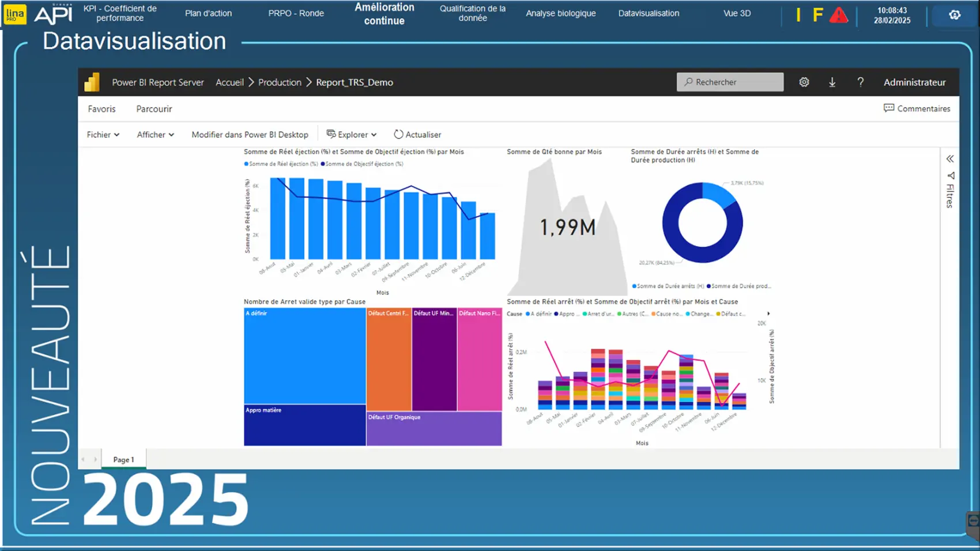Click the filter funnel icon

[x=950, y=175]
